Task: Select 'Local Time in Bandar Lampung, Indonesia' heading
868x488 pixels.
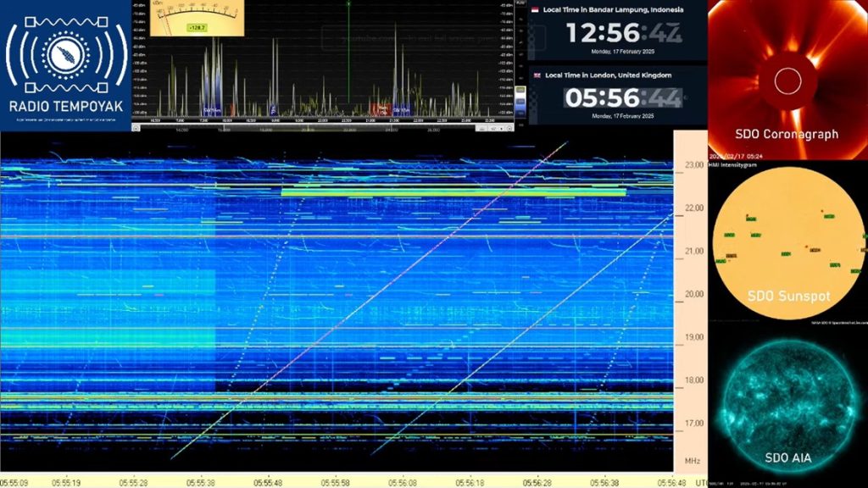Action: point(613,10)
